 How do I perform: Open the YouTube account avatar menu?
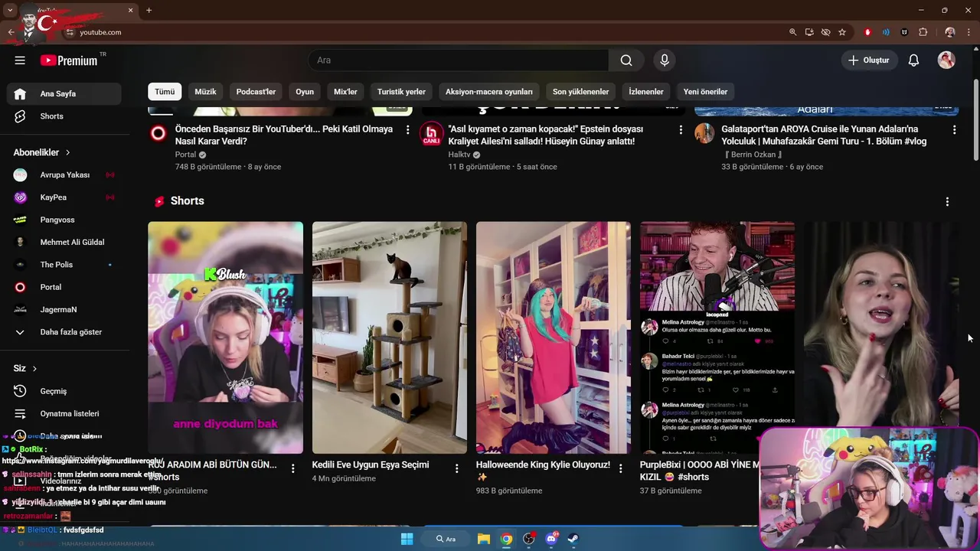pyautogui.click(x=946, y=60)
